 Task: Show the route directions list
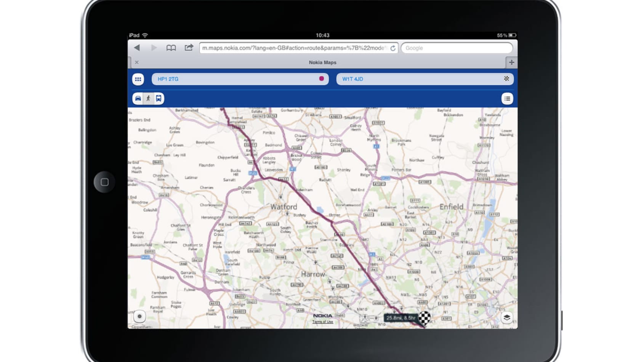pos(507,99)
